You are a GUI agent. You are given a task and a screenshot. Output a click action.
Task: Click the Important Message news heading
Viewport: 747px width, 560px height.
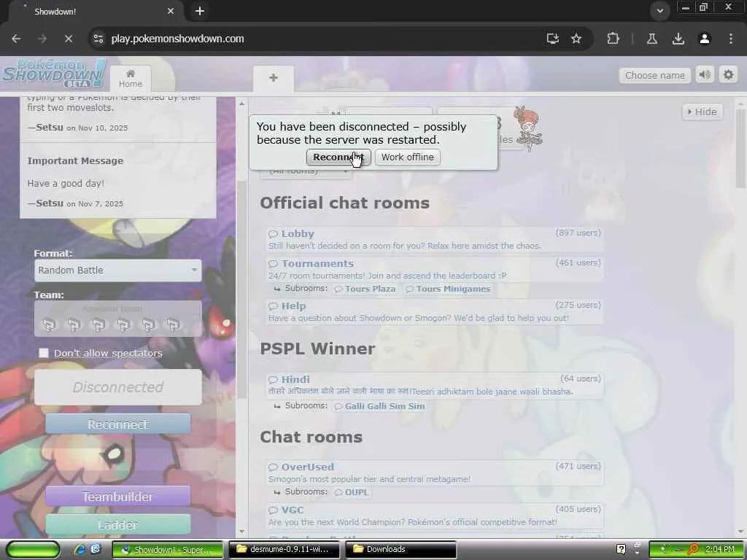tap(75, 161)
